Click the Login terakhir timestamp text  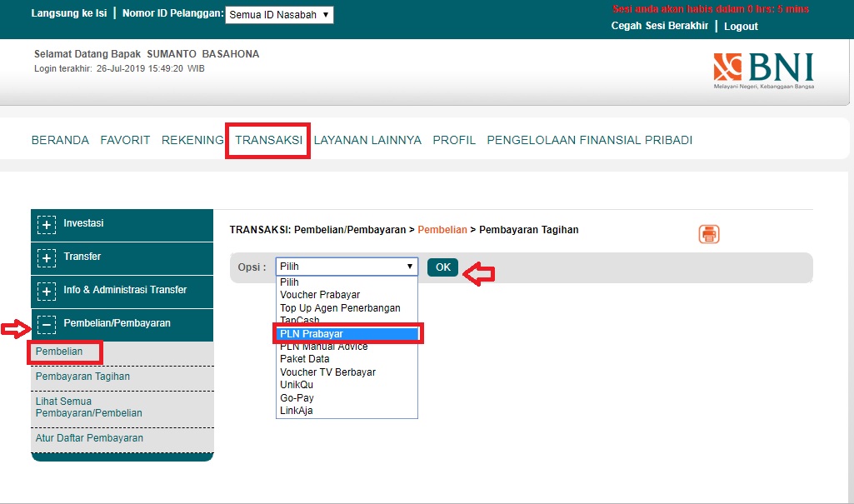(x=119, y=68)
